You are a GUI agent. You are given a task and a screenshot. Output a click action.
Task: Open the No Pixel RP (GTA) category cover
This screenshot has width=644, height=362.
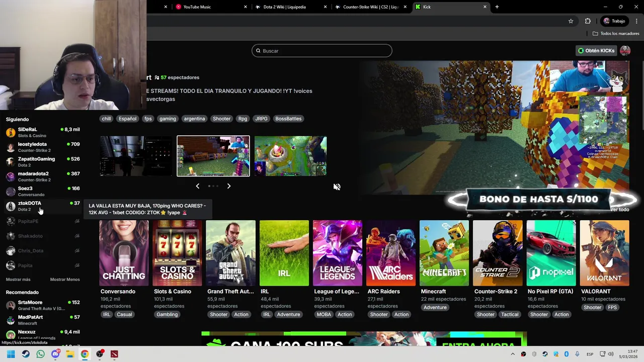551,253
